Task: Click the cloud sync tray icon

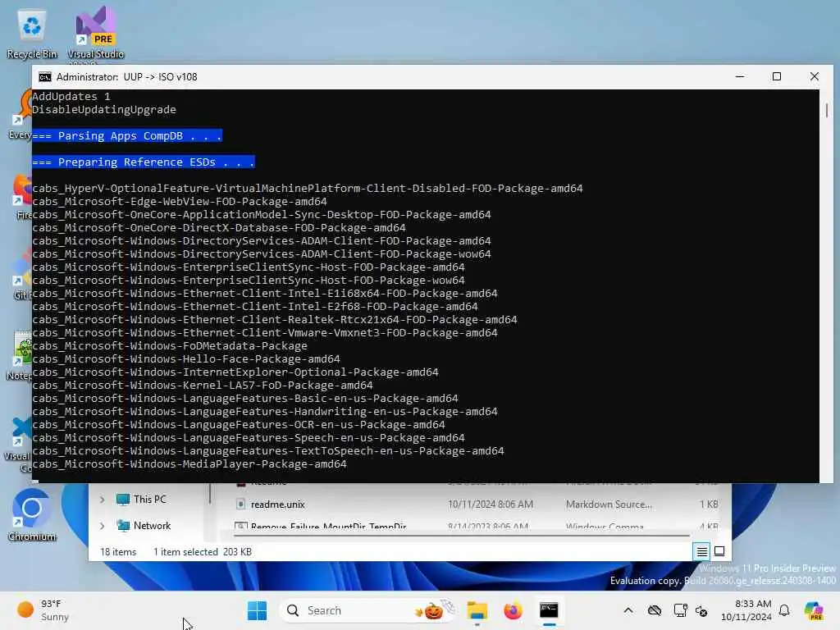Action: 654,610
